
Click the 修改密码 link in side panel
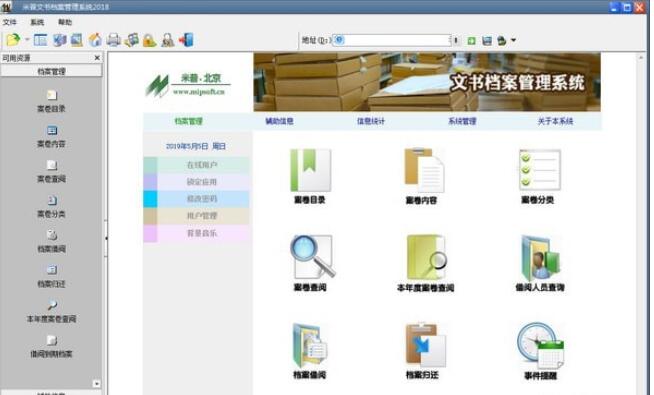click(202, 199)
